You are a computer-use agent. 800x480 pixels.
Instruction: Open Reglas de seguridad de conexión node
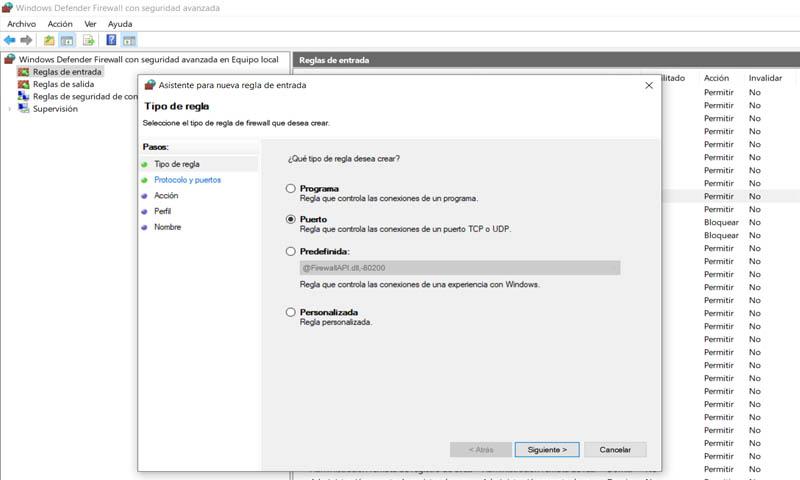coord(80,97)
